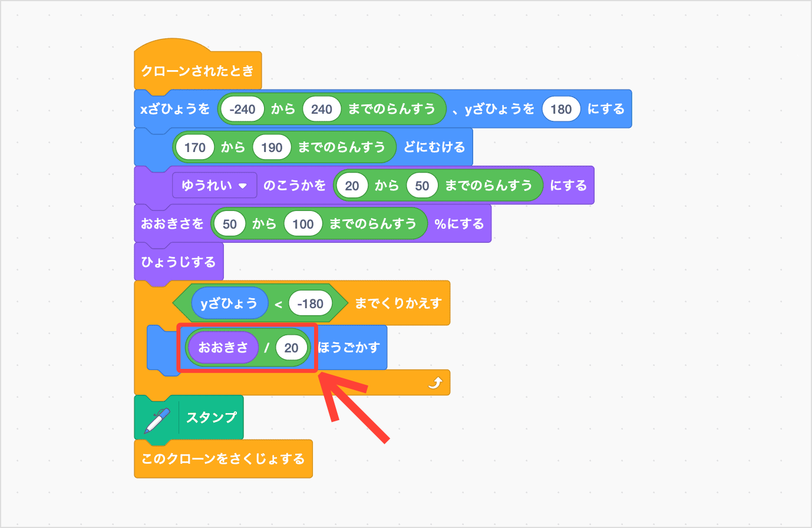
Task: Click までのらんすう in the x random block
Action: 391,108
